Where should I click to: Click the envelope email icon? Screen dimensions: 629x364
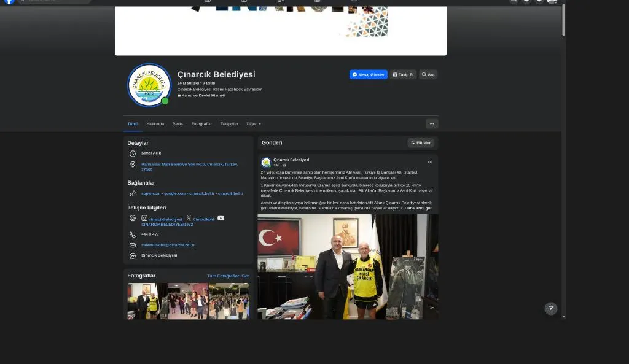click(133, 245)
